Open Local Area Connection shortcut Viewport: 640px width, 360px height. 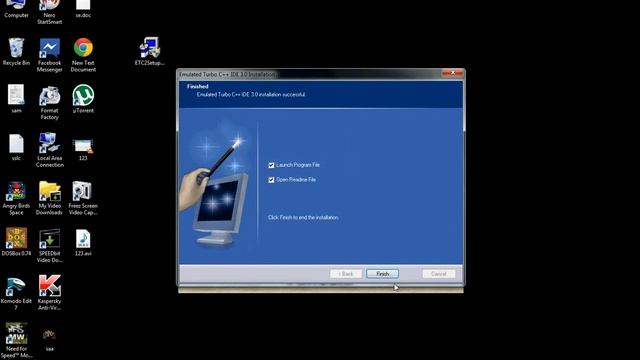(x=49, y=150)
